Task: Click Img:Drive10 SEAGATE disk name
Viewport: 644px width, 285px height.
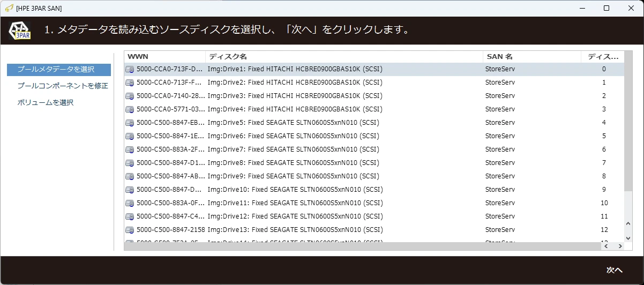Action: [295, 190]
